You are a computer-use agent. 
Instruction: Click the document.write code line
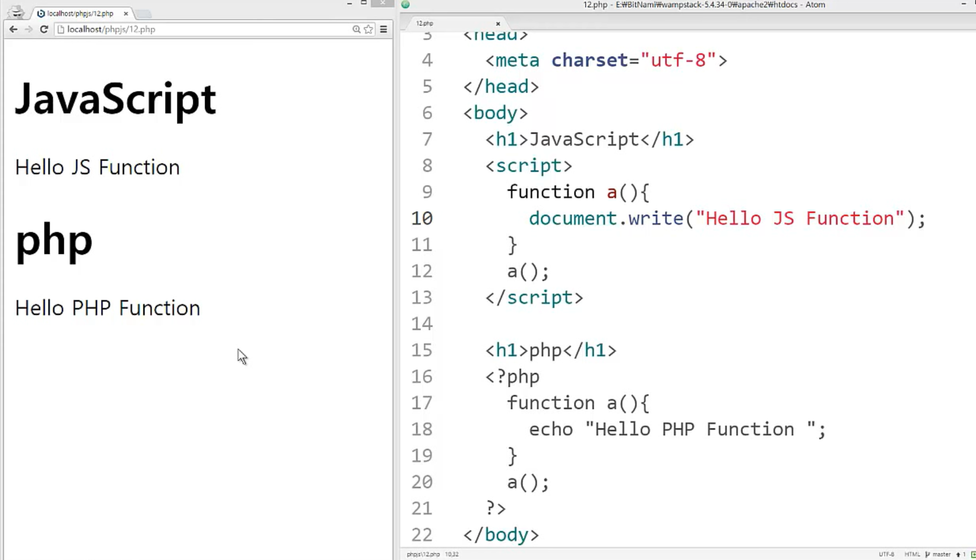pos(727,218)
